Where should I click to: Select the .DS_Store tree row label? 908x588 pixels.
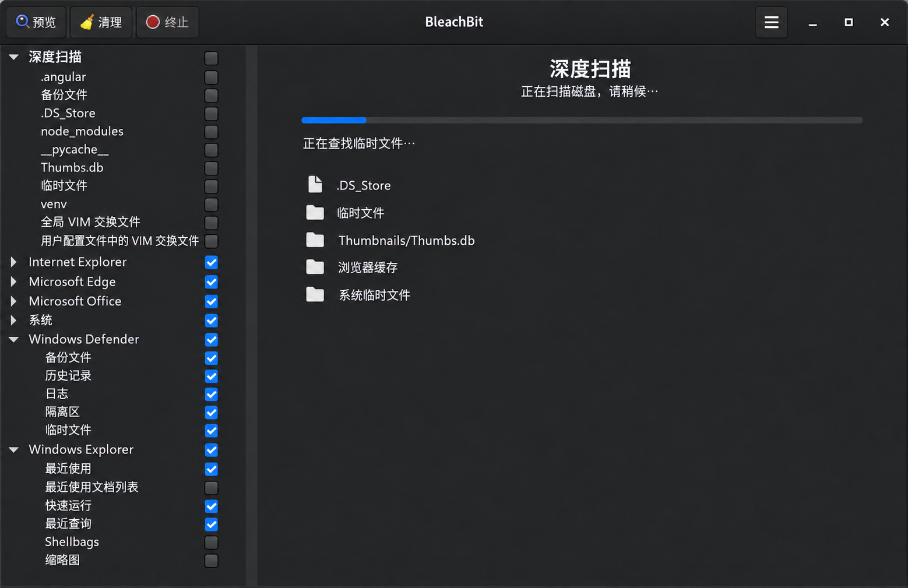[68, 113]
